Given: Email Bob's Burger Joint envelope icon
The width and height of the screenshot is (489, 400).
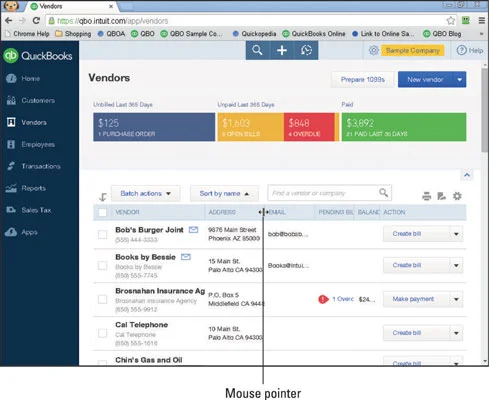Looking at the screenshot, I should point(193,230).
